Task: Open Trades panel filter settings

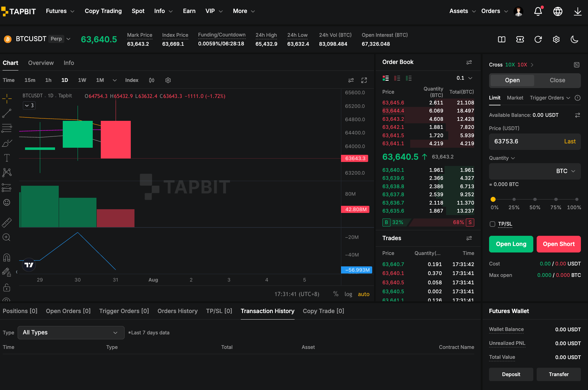Action: click(x=469, y=238)
